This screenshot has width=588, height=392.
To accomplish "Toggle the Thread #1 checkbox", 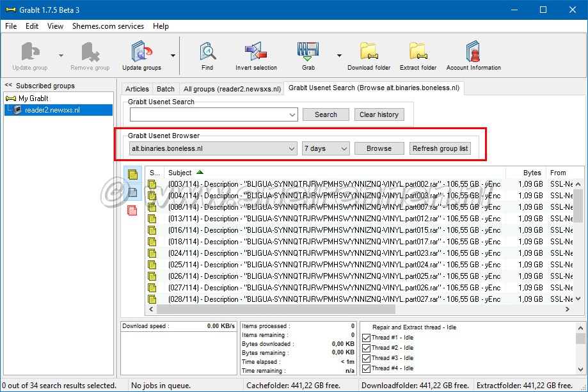I will pyautogui.click(x=367, y=338).
